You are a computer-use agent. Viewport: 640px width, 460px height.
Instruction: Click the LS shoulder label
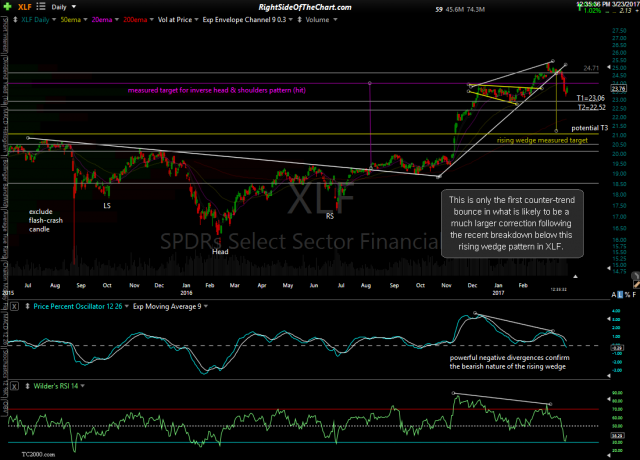(x=107, y=205)
